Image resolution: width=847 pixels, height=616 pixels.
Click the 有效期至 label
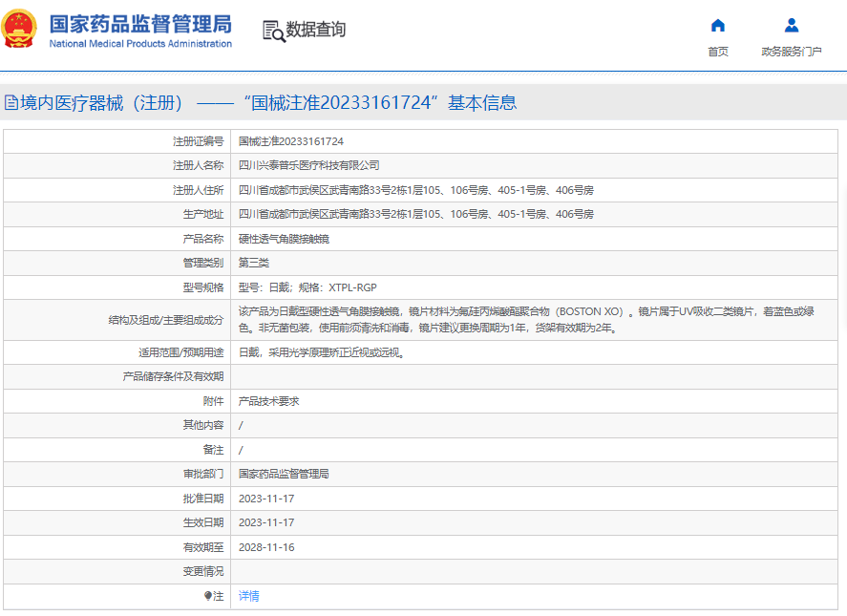[x=203, y=547]
